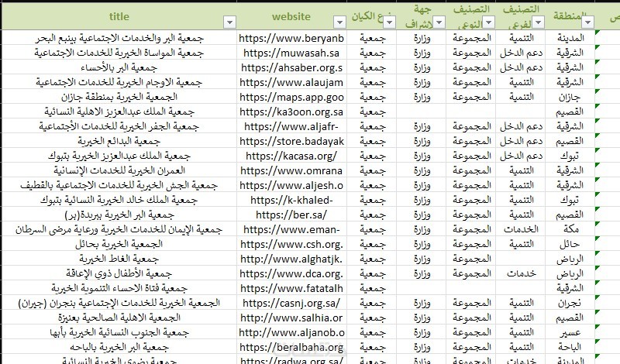
Task: Select cell 'جمعية المواساة الخيرية للخدمات الاجتماعية'
Action: 119,53
